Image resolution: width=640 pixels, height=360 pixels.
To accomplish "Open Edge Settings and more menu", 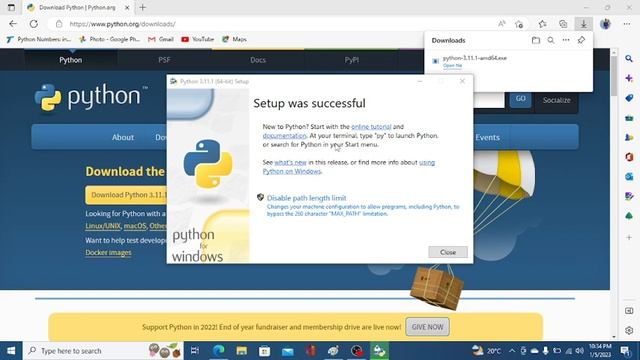I will point(627,24).
